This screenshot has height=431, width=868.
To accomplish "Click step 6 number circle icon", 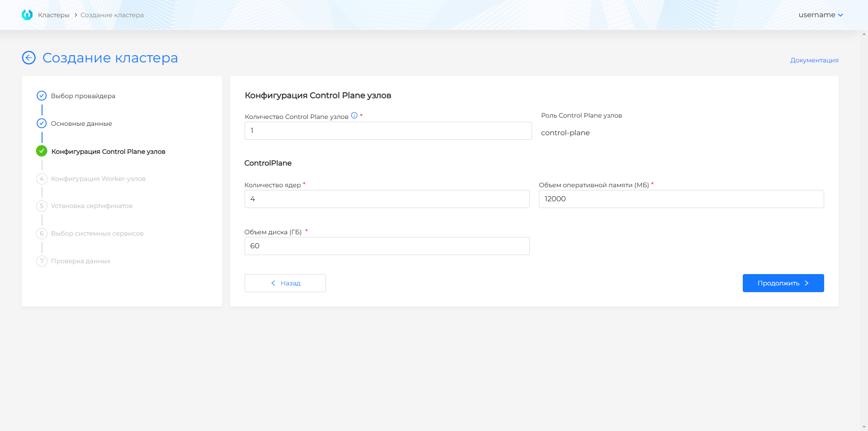I will [x=42, y=233].
